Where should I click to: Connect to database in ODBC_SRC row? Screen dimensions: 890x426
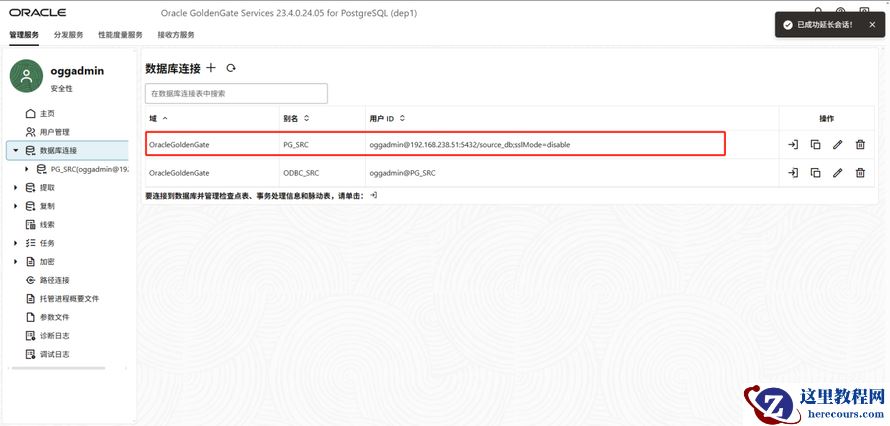(793, 173)
